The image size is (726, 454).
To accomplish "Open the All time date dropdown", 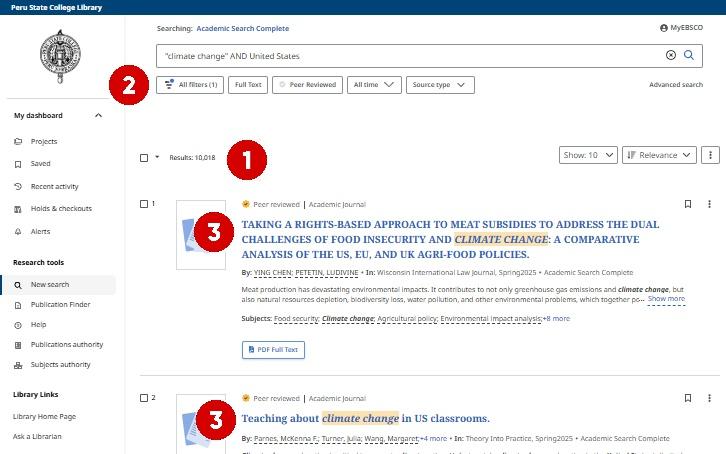I will [x=374, y=85].
